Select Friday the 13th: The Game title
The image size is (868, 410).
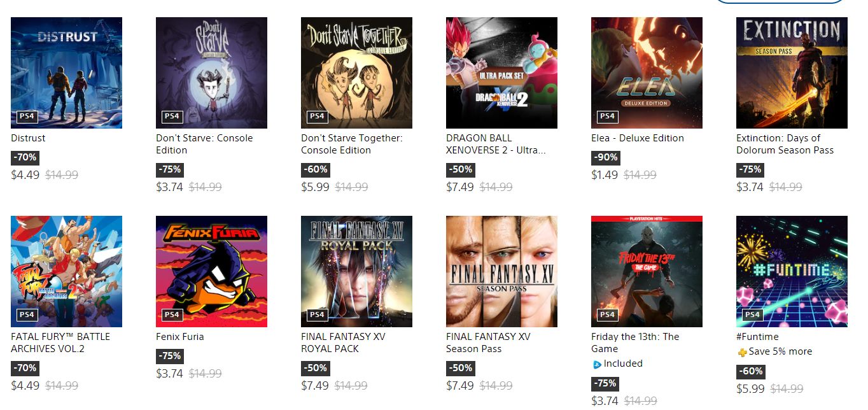[x=635, y=343]
